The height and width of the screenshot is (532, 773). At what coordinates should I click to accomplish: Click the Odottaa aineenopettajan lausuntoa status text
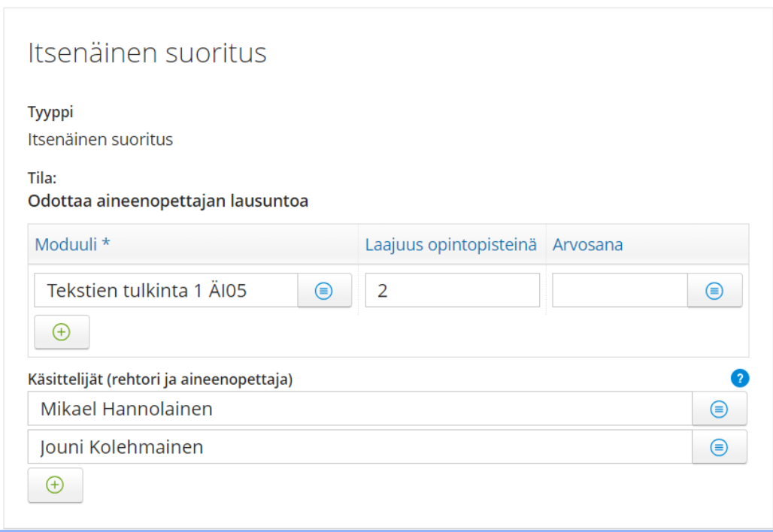[x=168, y=201]
